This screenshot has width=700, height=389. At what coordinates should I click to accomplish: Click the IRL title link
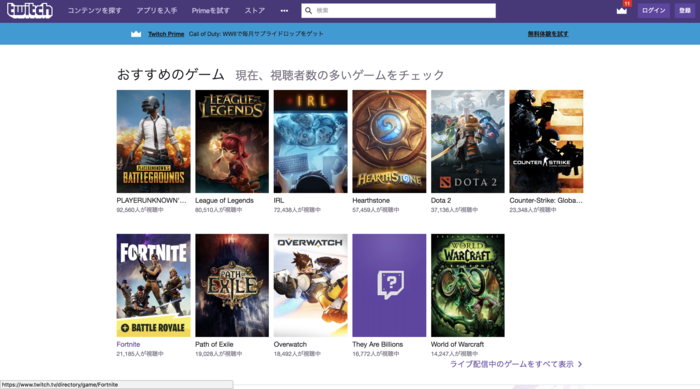click(x=279, y=201)
